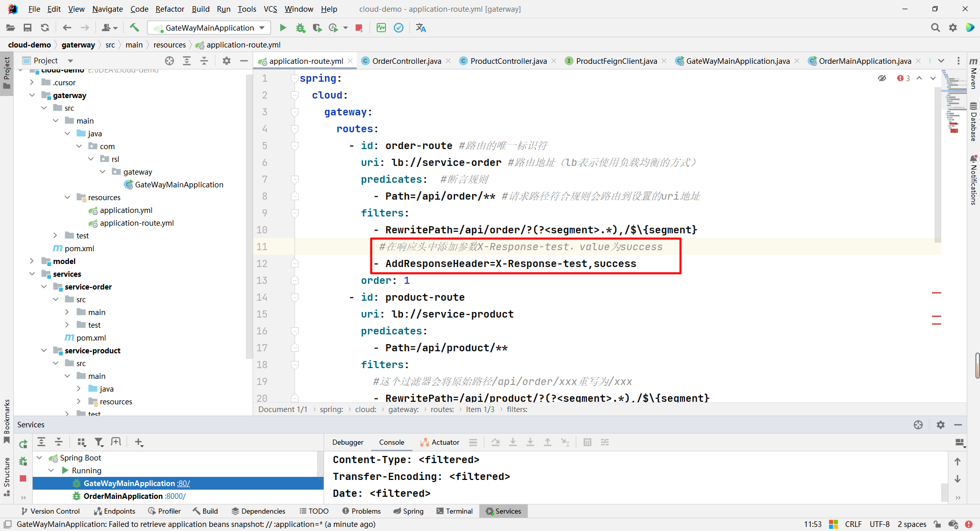This screenshot has width=980, height=531.
Task: Toggle the Database tool window
Action: click(x=973, y=122)
